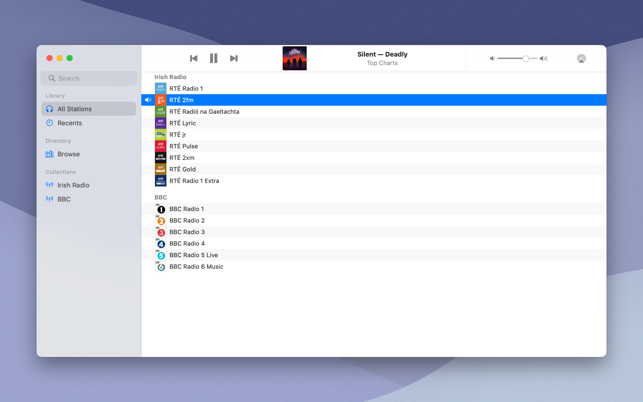Click the high volume speaker icon
This screenshot has height=402, width=643.
coord(543,59)
